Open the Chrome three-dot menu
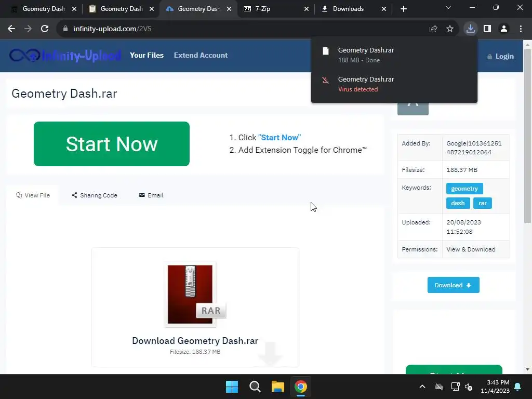 click(521, 29)
